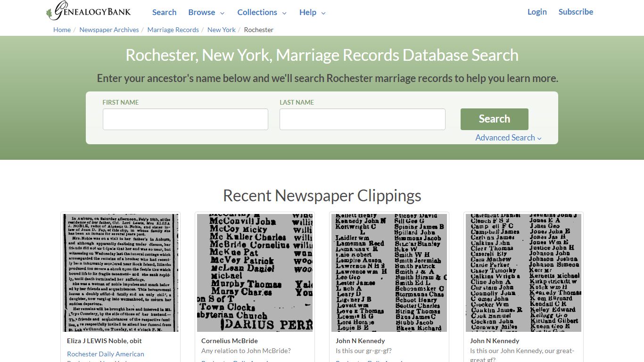The width and height of the screenshot is (644, 362).
Task: Click the Rochester Daily American link
Action: [x=106, y=354]
